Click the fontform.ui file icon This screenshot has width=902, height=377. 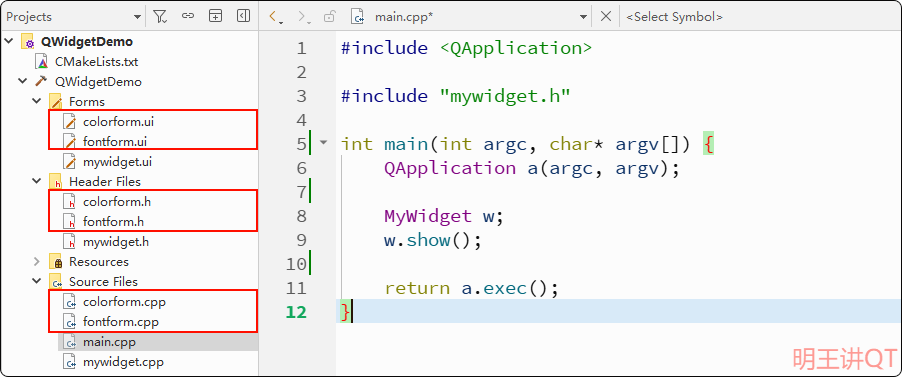(x=70, y=142)
